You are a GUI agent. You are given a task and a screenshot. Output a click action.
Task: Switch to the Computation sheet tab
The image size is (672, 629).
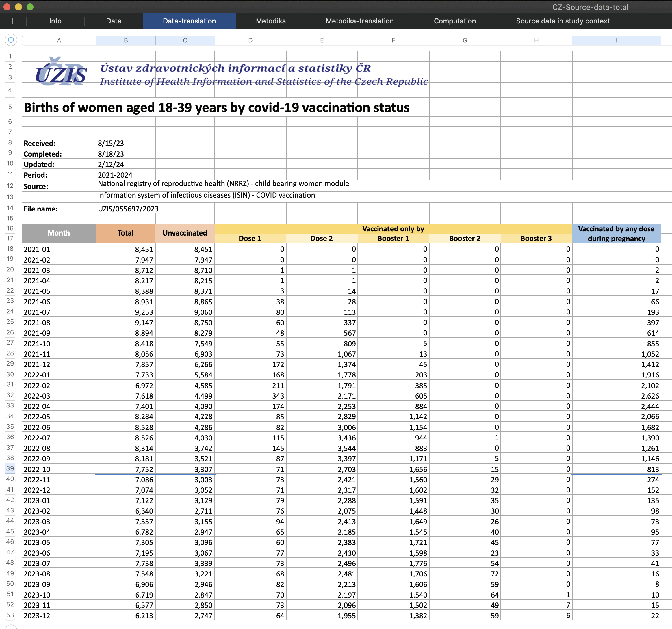(x=455, y=21)
